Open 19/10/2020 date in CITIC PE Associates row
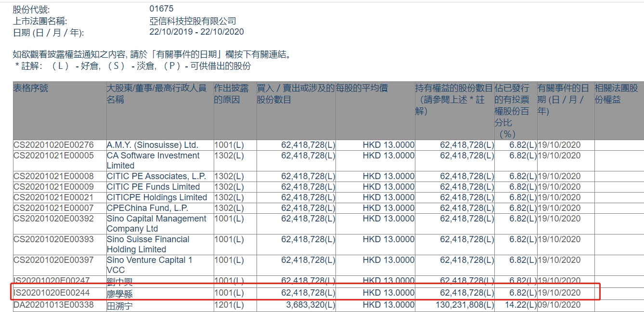The width and height of the screenshot is (644, 312). [x=559, y=176]
